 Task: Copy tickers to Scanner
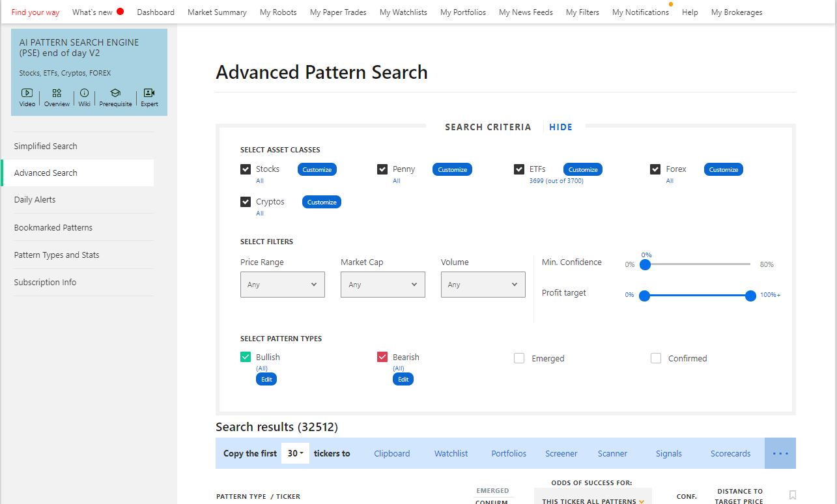(x=613, y=453)
